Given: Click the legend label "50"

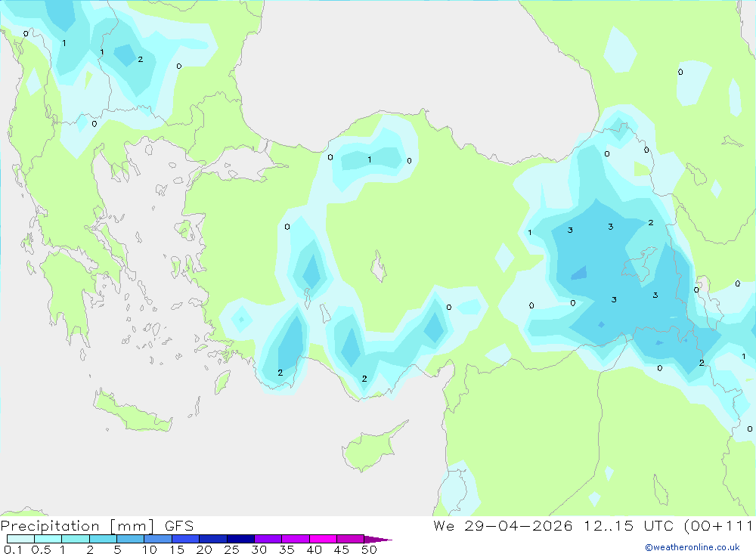Looking at the screenshot, I should (369, 549).
